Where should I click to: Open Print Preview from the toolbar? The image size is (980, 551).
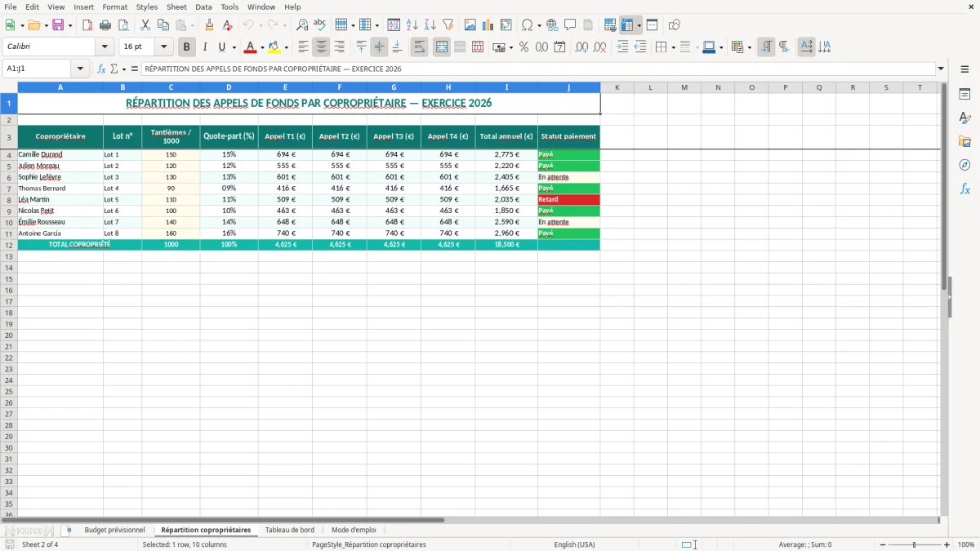122,25
